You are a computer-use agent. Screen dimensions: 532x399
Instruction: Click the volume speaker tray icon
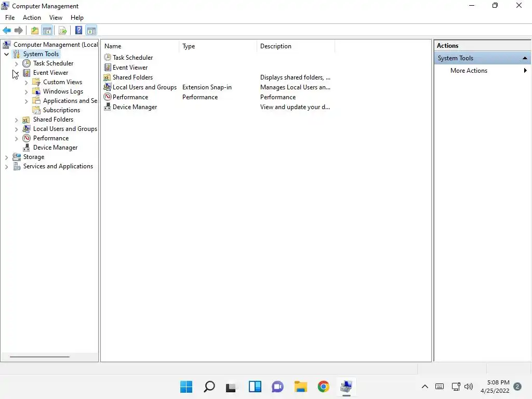469,387
